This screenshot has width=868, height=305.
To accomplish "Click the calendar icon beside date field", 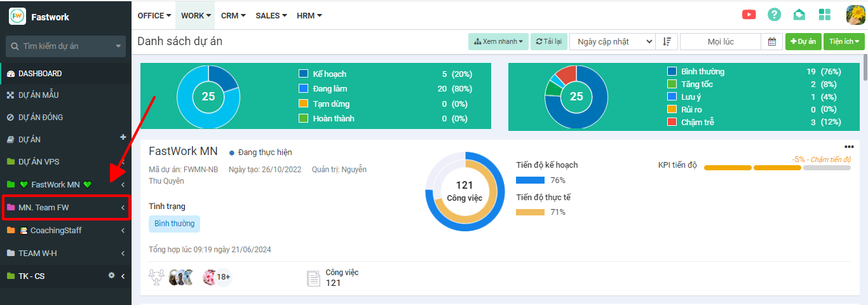I will [771, 41].
